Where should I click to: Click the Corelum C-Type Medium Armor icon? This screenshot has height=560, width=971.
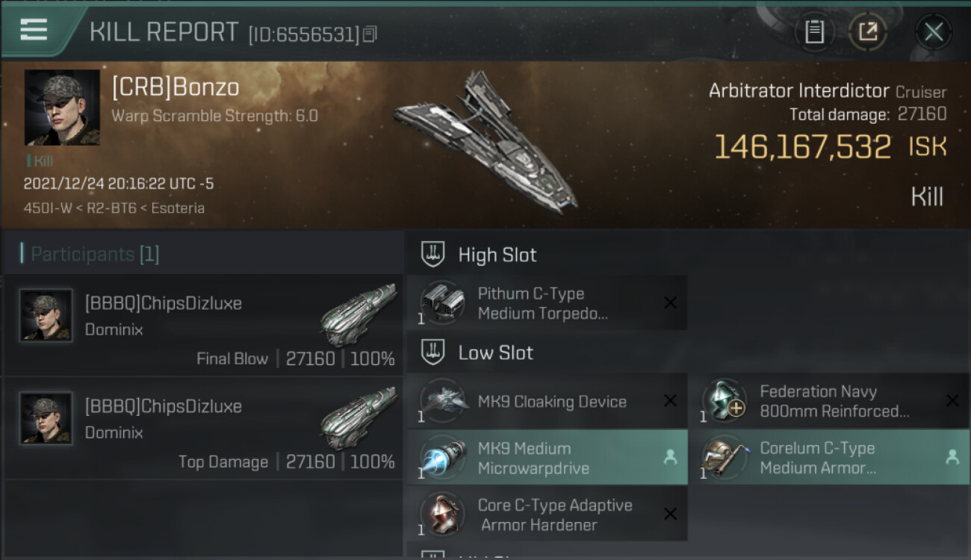pos(724,457)
